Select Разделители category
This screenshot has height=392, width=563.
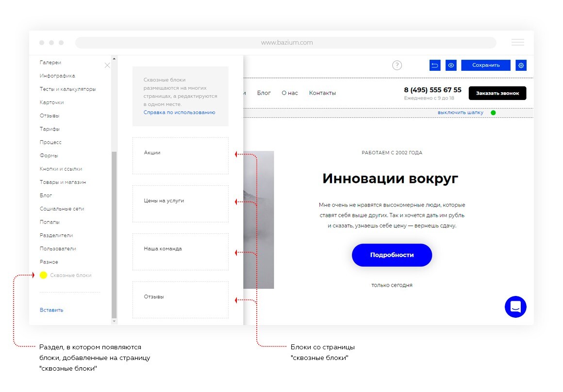point(56,235)
